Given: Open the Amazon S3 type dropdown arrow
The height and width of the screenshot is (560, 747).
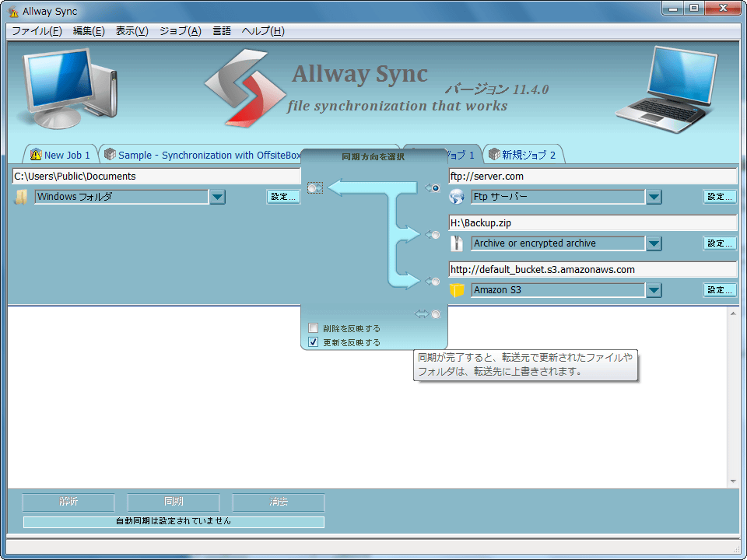Looking at the screenshot, I should pos(654,290).
